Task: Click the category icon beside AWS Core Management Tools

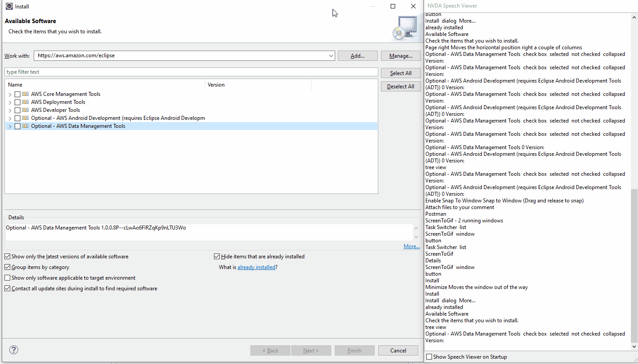Action: point(25,94)
